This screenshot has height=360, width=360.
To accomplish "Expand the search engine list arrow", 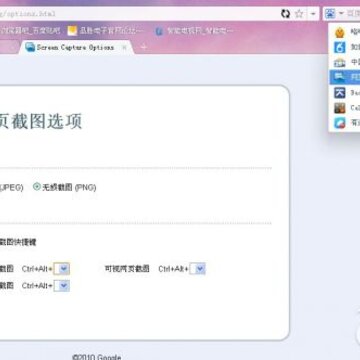I will point(341,14).
